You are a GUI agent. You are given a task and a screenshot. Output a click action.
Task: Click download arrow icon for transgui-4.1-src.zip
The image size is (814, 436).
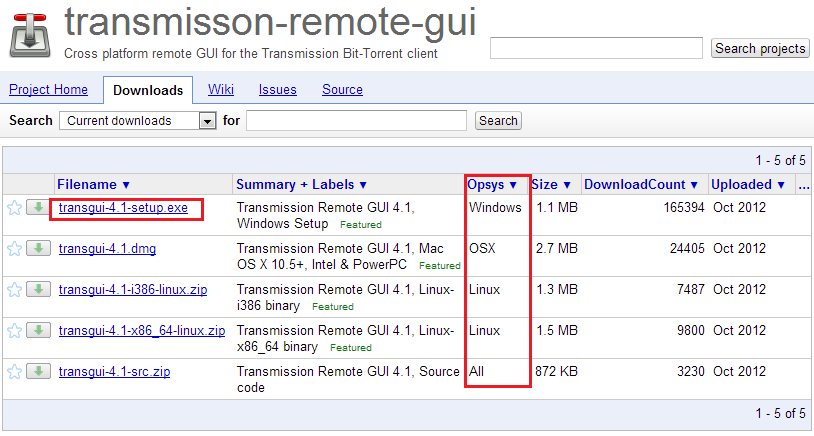coord(38,371)
